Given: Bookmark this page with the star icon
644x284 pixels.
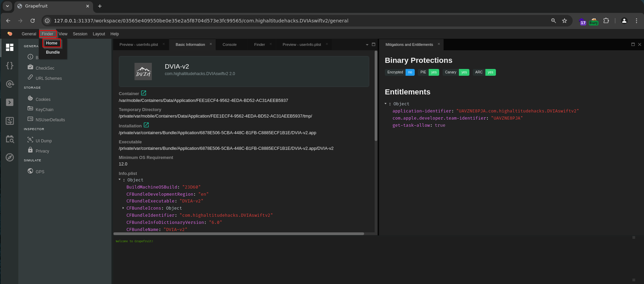Looking at the screenshot, I should pos(565,21).
